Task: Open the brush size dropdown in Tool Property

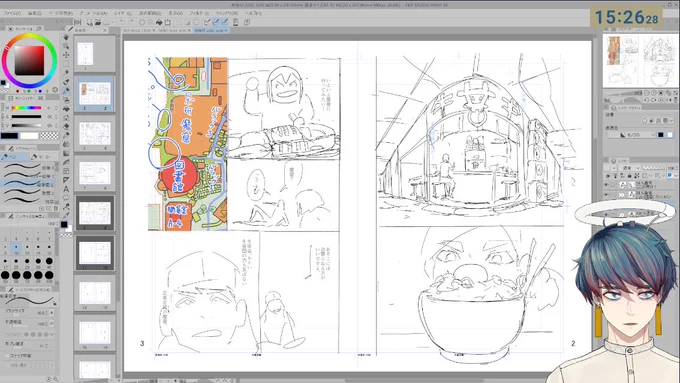Action: 52,312
